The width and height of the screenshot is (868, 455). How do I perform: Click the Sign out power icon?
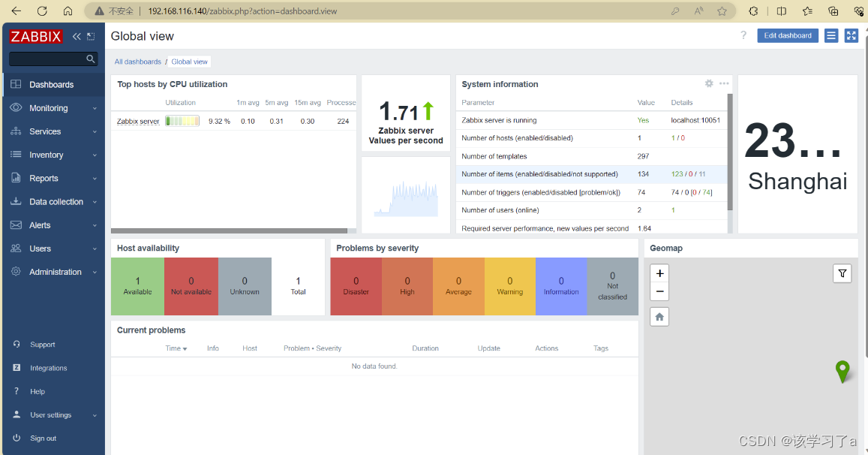pyautogui.click(x=17, y=438)
